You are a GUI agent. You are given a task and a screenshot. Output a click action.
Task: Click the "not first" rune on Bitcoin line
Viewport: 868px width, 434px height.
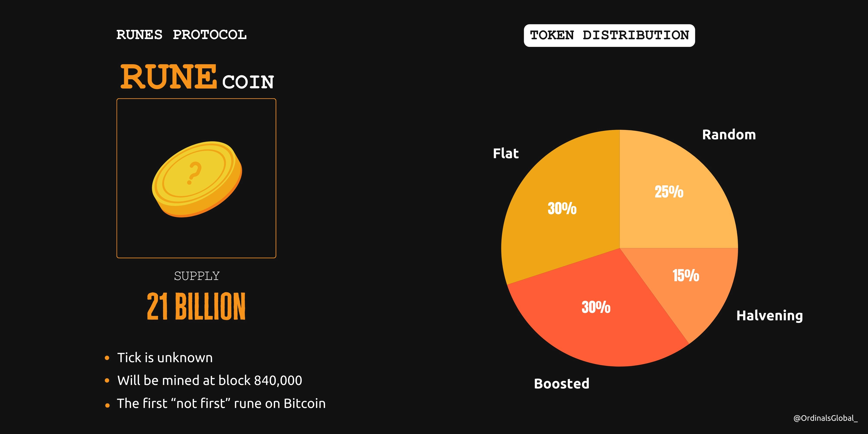(x=221, y=403)
